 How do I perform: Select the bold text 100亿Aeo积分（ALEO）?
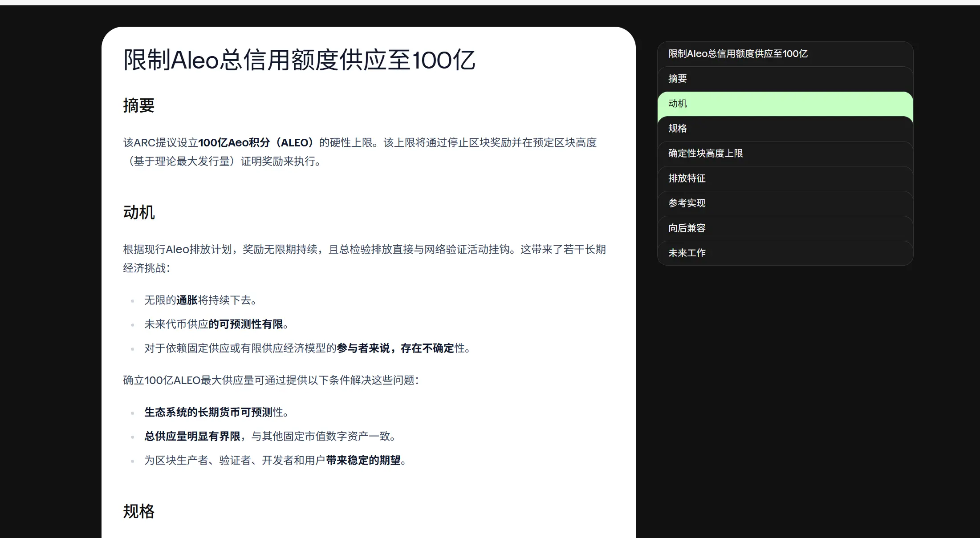pyautogui.click(x=257, y=142)
